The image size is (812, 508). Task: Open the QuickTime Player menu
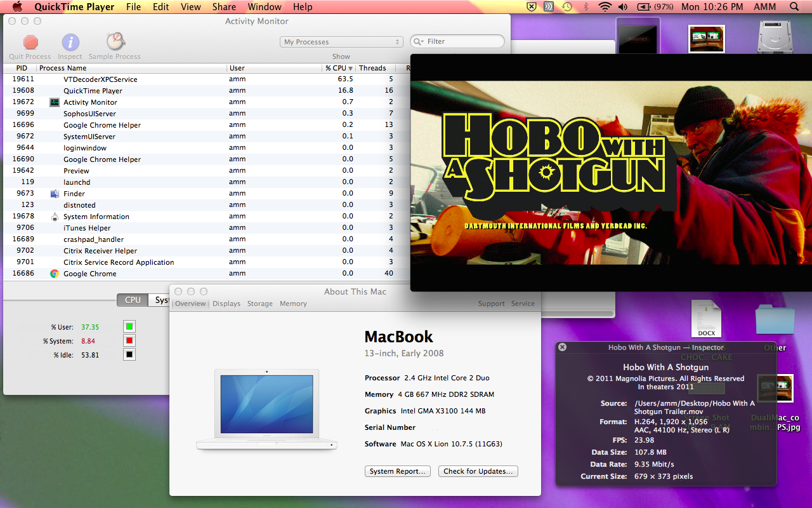(74, 7)
